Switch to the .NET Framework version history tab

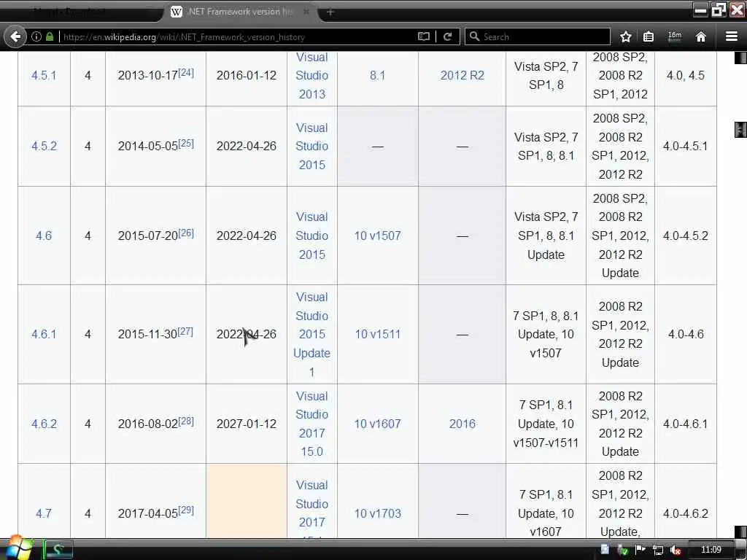[x=239, y=12]
